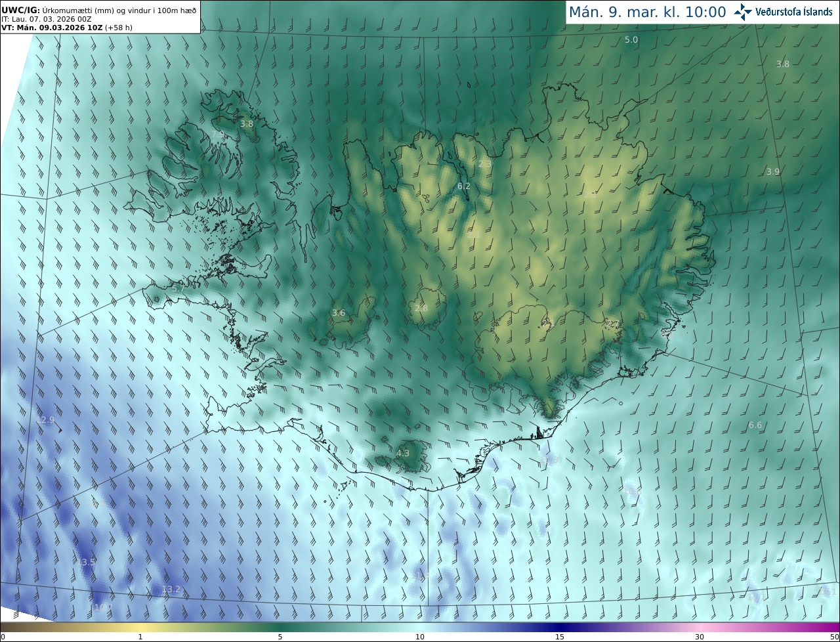Click the map value '5.7' on Snæfellsnes peninsula
840x642 pixels.
click(178, 288)
